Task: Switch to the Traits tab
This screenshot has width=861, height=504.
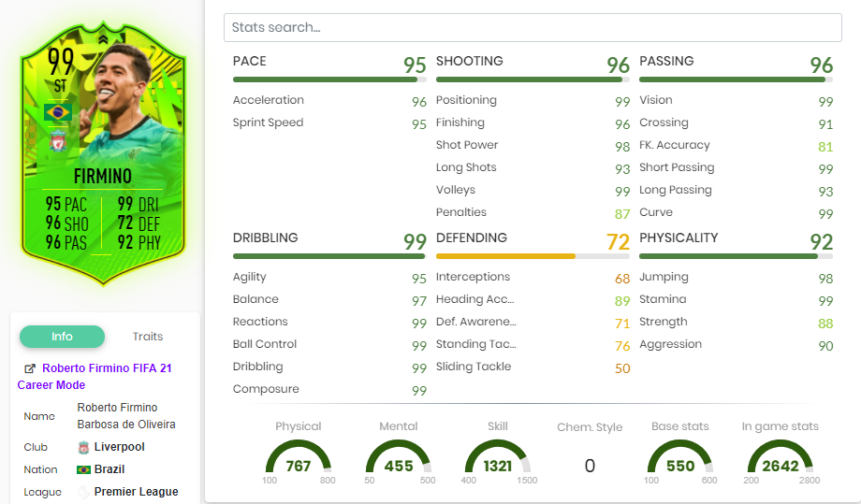Action: click(x=148, y=337)
